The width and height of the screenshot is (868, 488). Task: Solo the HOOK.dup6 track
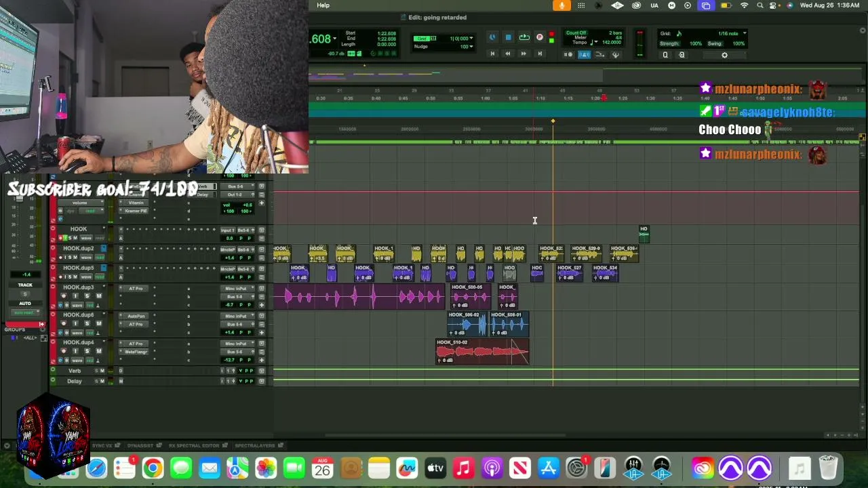[87, 323]
